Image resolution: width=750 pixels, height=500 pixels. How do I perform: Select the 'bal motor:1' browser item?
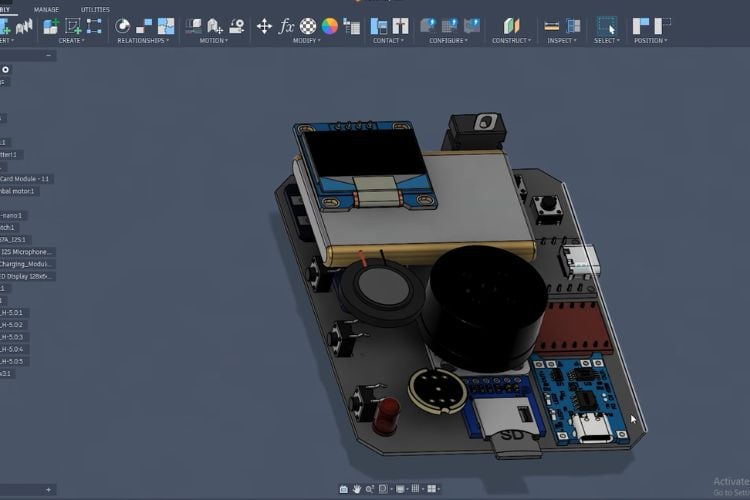(17, 191)
